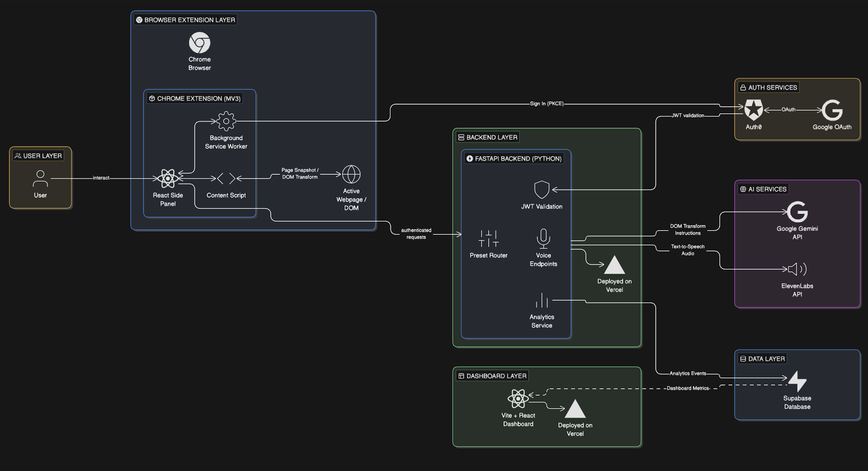The image size is (868, 471).
Task: Select the Preset Router sliders icon
Action: click(x=488, y=238)
